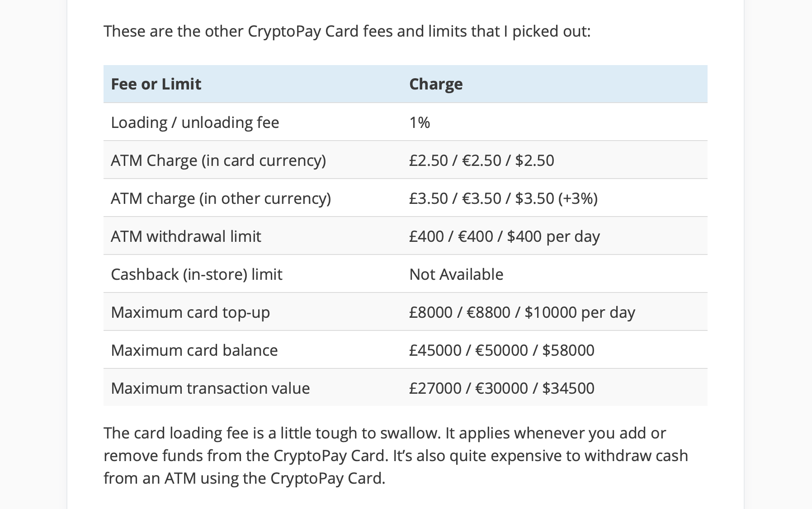
Task: Click the 'Fee or Limit' column header
Action: point(156,84)
